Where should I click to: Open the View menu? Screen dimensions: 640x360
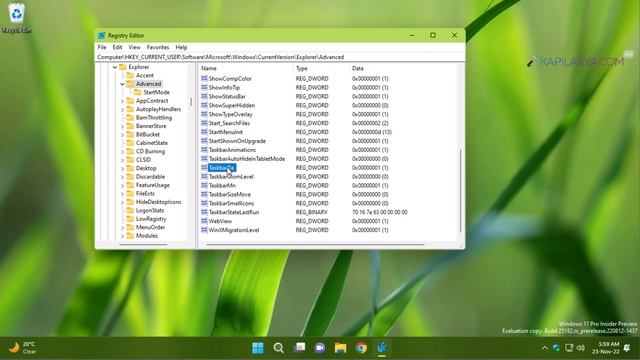point(134,47)
